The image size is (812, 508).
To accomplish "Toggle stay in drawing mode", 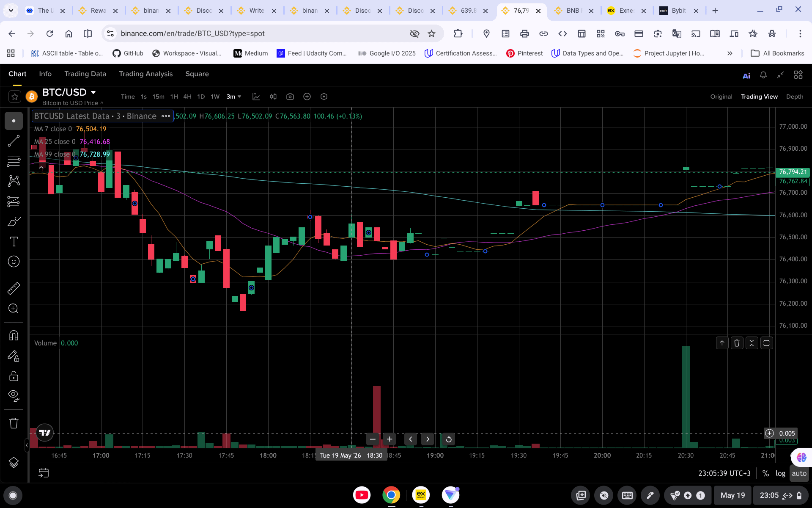I will pyautogui.click(x=14, y=356).
